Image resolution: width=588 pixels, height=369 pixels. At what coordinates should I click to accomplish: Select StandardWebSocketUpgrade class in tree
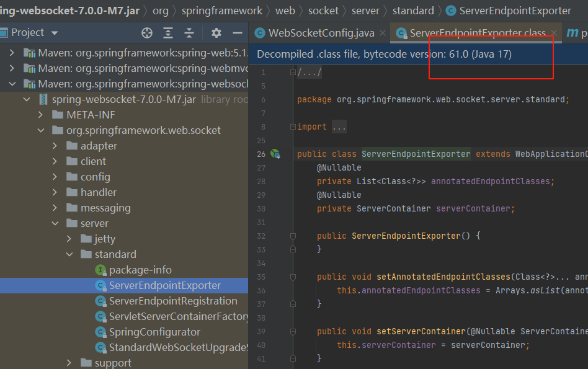(179, 348)
